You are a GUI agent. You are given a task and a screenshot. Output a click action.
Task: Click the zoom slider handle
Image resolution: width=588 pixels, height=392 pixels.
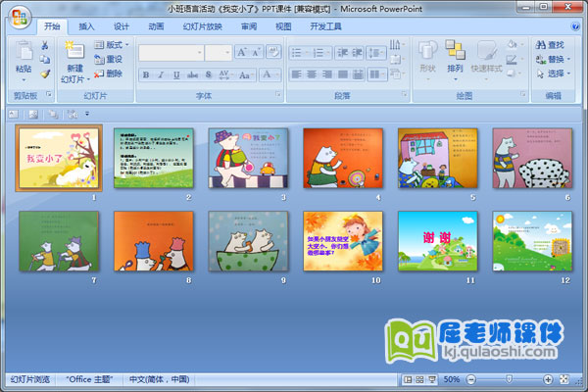coord(508,379)
